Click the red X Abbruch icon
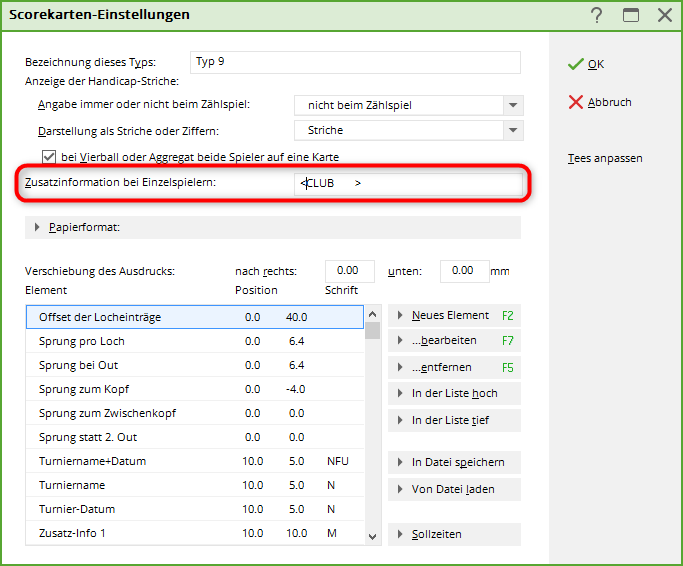Image resolution: width=683 pixels, height=566 pixels. click(x=575, y=102)
